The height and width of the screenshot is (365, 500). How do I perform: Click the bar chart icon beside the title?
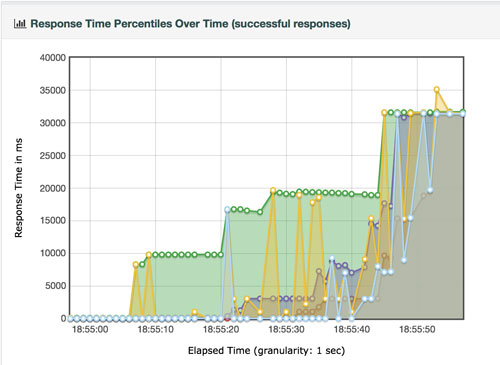[x=20, y=24]
